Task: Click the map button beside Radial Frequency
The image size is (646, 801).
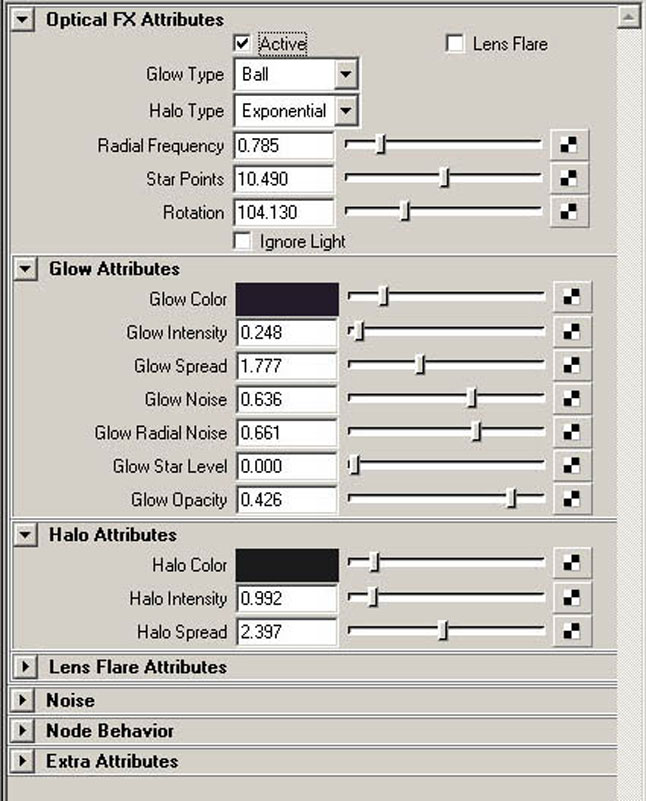Action: click(569, 145)
